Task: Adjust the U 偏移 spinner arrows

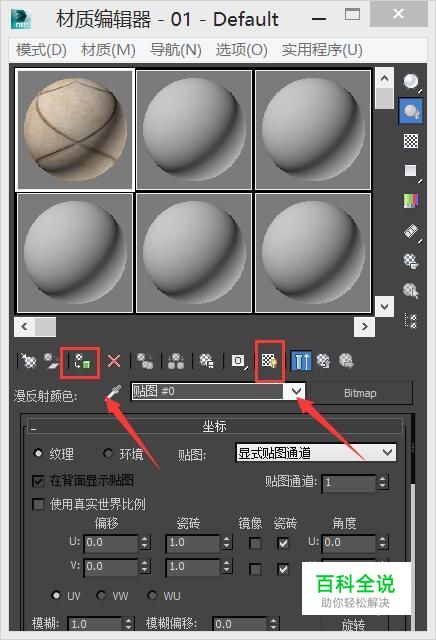Action: (145, 543)
